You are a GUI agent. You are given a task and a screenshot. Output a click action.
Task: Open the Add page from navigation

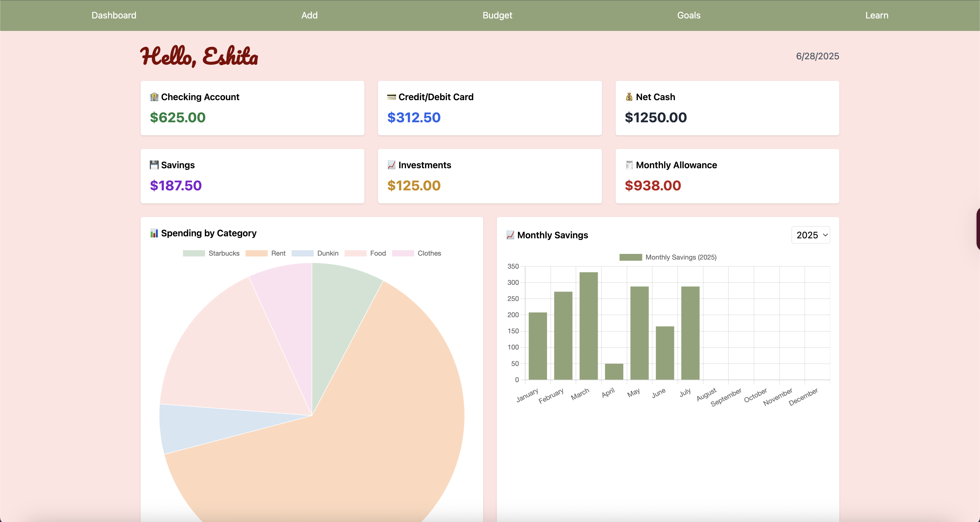[x=309, y=15]
